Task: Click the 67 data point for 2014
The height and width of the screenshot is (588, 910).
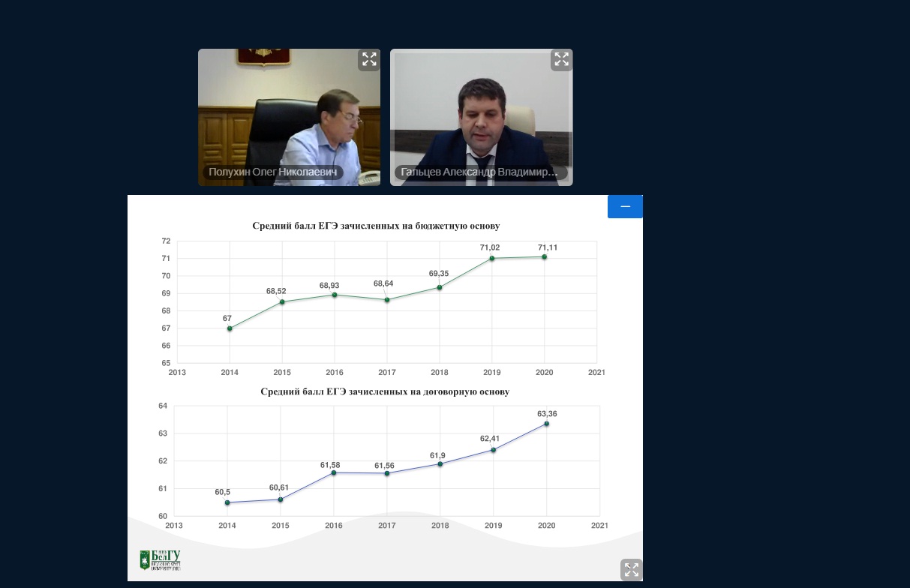Action: point(230,328)
